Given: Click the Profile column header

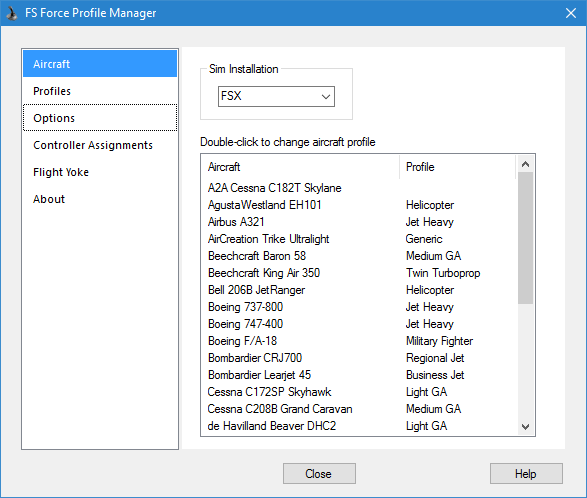Looking at the screenshot, I should [457, 167].
